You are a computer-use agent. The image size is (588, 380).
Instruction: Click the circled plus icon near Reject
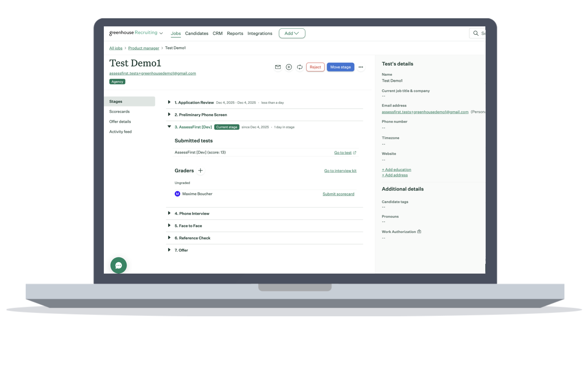(x=289, y=67)
